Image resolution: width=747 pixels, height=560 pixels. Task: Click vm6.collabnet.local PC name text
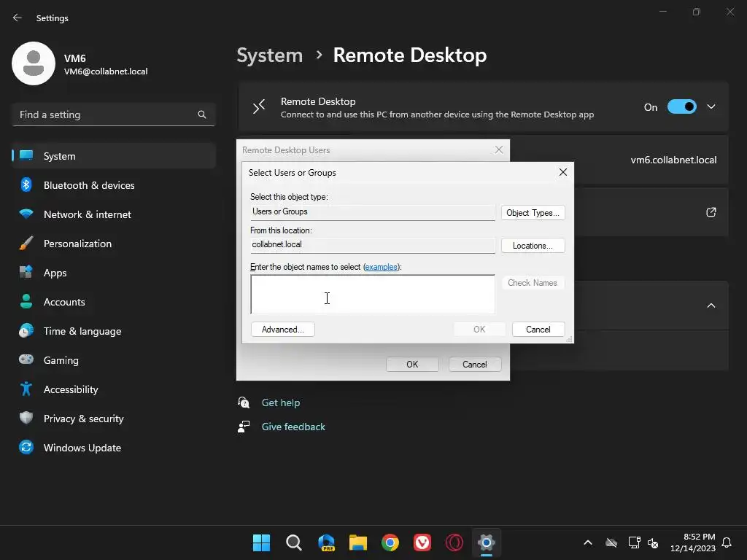(673, 160)
